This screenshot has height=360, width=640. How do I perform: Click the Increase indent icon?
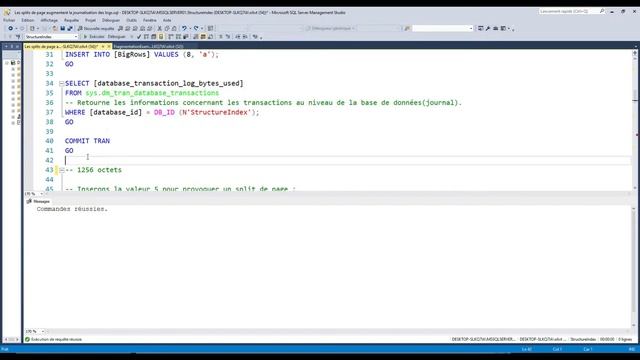click(245, 37)
